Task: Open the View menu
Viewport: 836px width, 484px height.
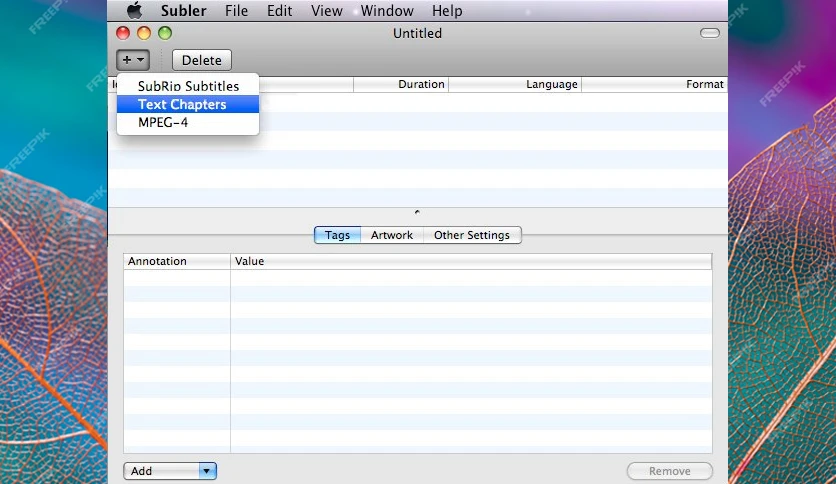Action: click(326, 11)
